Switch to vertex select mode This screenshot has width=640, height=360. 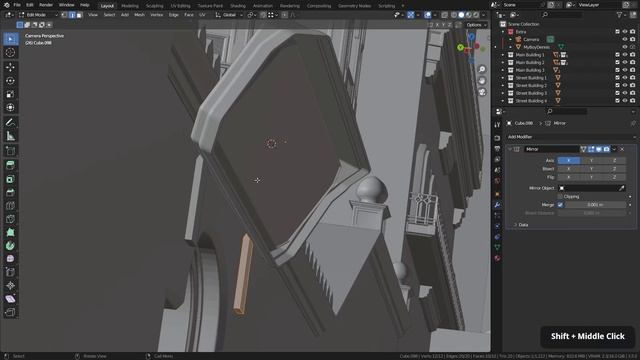(64, 15)
